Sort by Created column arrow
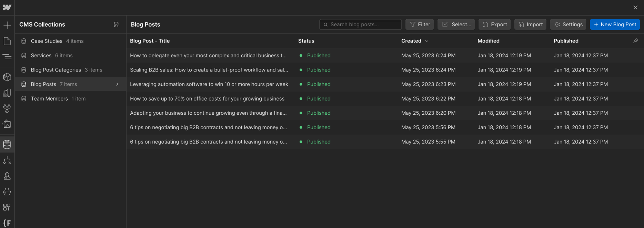This screenshot has height=228, width=644. click(427, 41)
